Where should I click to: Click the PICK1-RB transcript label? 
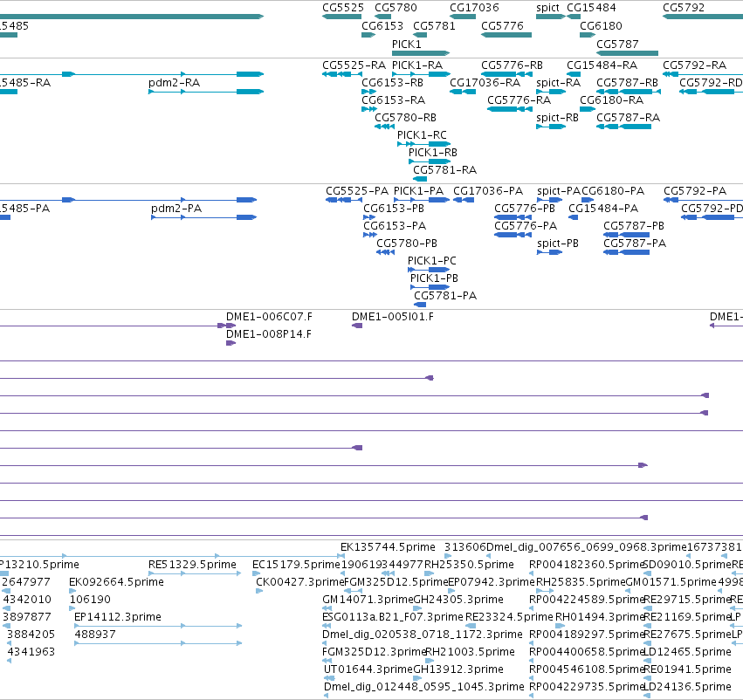point(433,153)
